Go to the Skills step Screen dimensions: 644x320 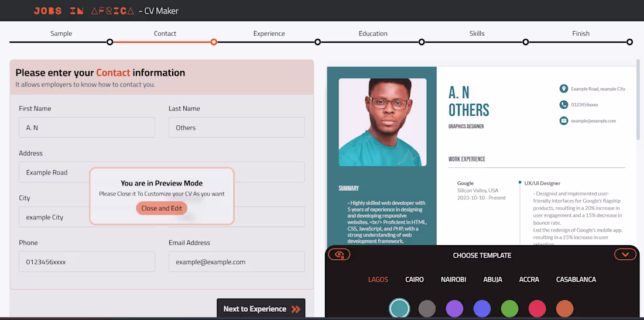(x=477, y=34)
